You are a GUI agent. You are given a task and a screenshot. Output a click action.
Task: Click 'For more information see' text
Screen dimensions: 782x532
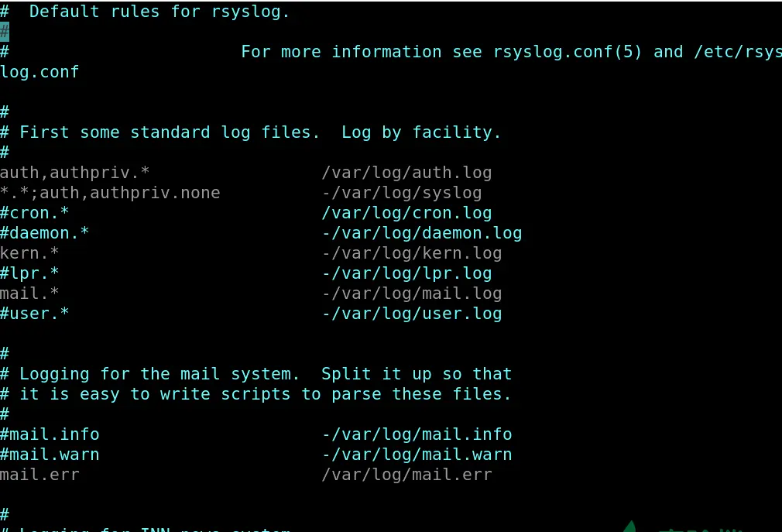pyautogui.click(x=361, y=52)
